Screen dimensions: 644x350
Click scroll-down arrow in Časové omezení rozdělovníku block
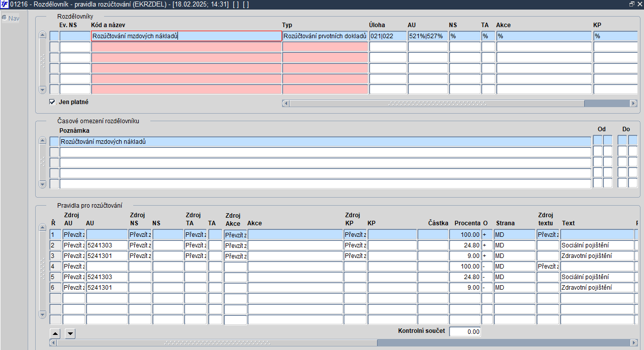pyautogui.click(x=42, y=184)
